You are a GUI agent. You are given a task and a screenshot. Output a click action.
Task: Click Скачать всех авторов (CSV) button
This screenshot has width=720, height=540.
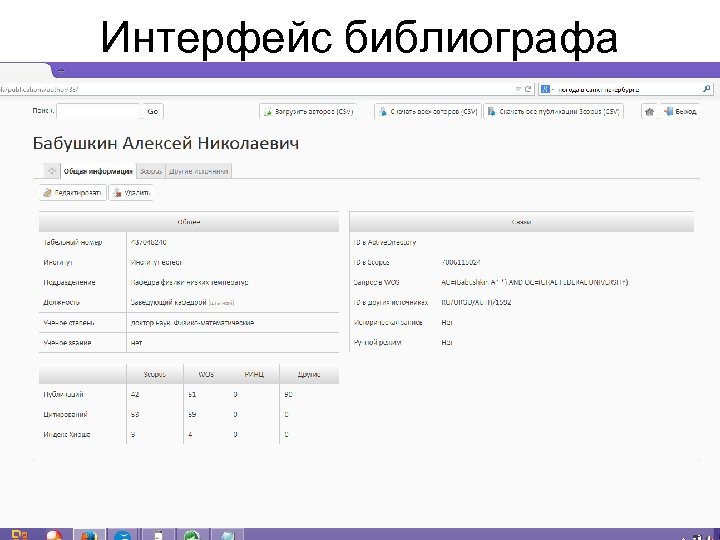(428, 112)
